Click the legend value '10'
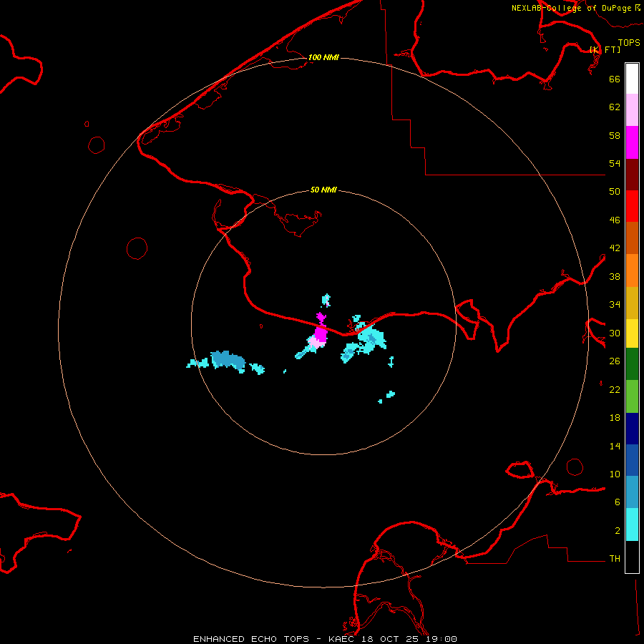This screenshot has width=644, height=644. [615, 474]
